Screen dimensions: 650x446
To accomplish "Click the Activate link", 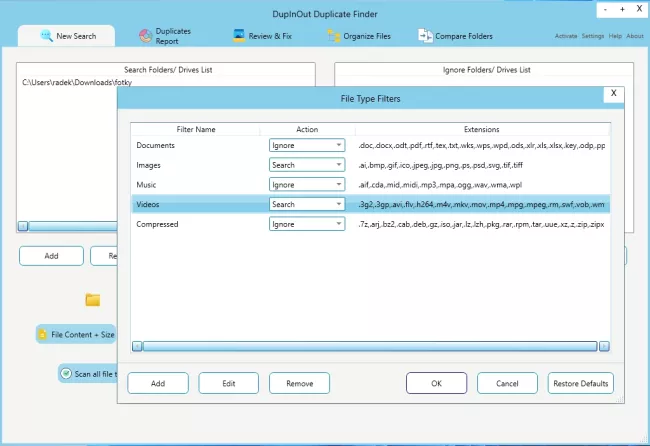I will (566, 36).
